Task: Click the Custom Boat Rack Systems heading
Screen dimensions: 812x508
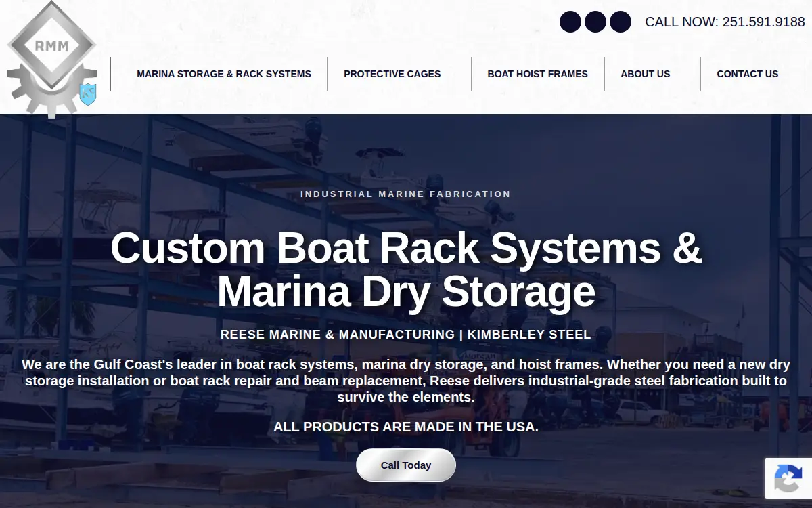Action: (406, 270)
